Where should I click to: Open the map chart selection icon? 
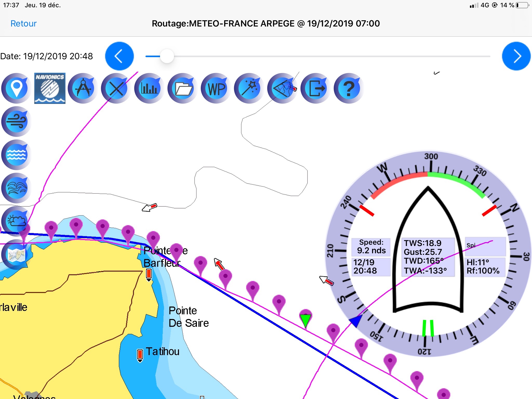pos(16,255)
